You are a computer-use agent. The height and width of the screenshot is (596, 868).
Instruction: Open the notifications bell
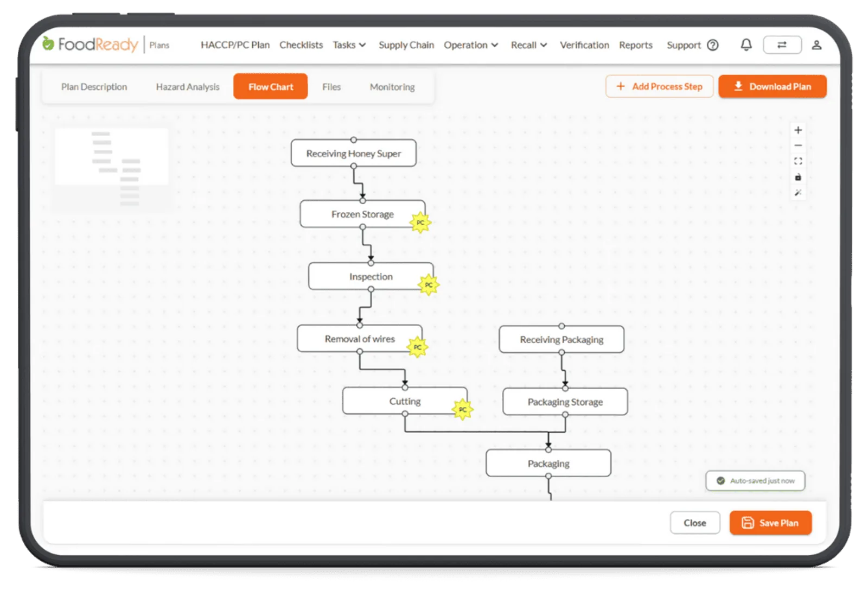click(x=746, y=45)
